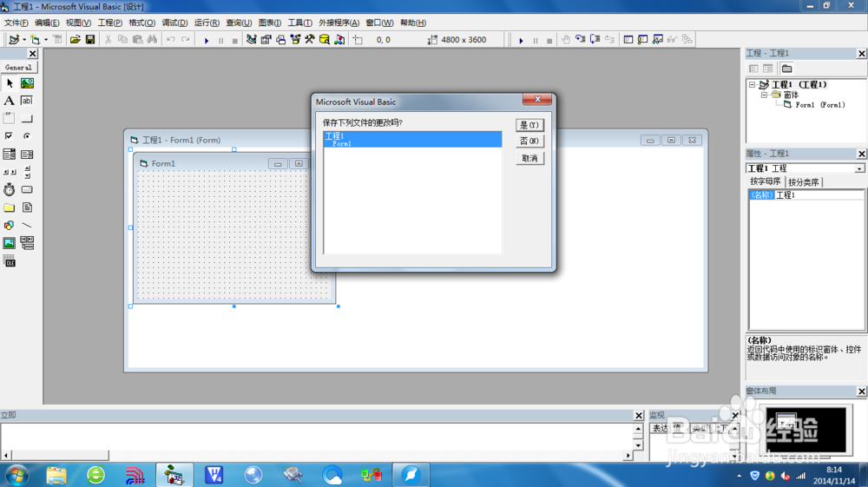Image resolution: width=868 pixels, height=487 pixels.
Task: Click the Find binoculars toolbar icon
Action: point(152,39)
